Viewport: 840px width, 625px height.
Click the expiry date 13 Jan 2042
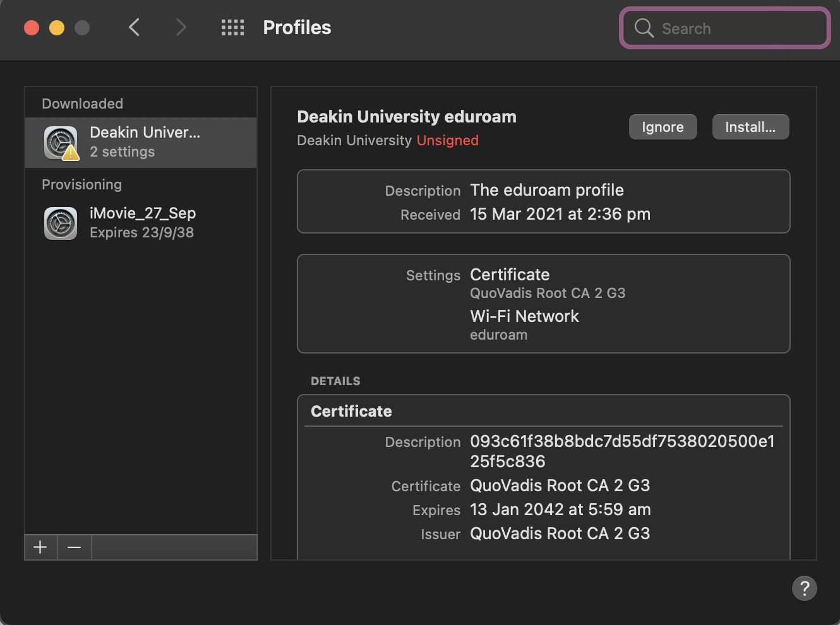(560, 509)
